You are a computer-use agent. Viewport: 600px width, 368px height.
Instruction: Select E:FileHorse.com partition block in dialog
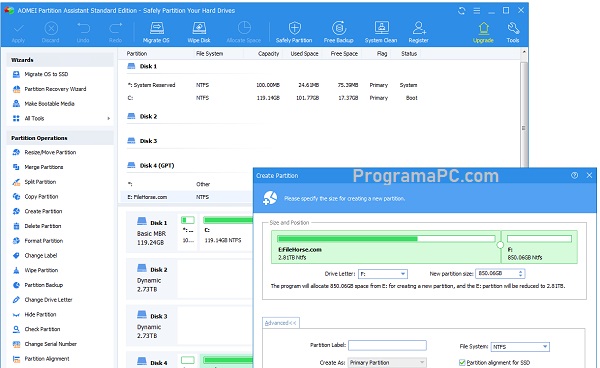tap(385, 247)
